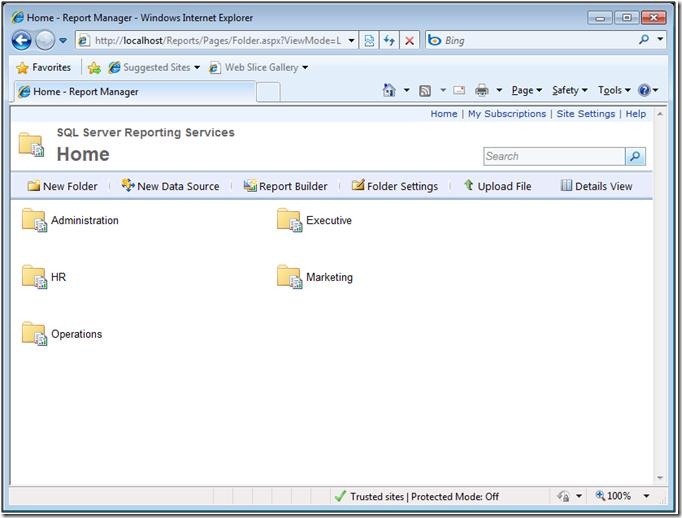
Task: Click the Executive folder icon
Action: (x=289, y=220)
